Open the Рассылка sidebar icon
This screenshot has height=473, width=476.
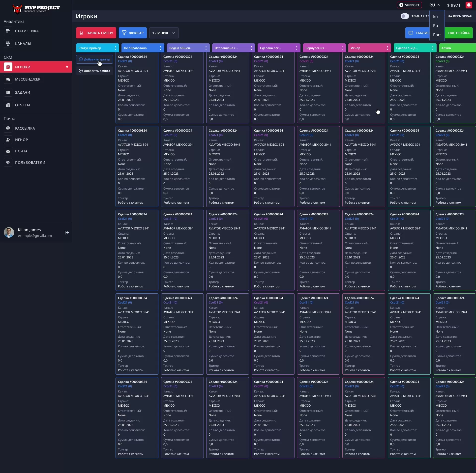[x=8, y=128]
